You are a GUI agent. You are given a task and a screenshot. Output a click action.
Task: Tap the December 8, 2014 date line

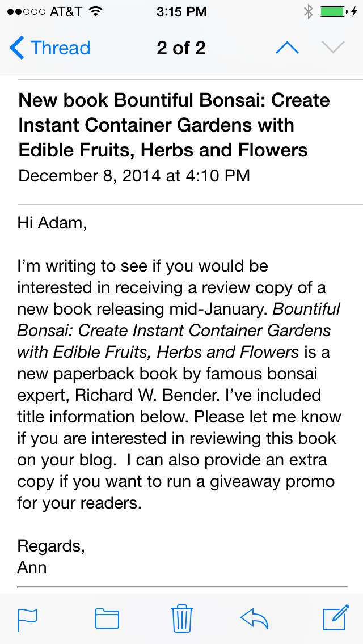[x=134, y=175]
